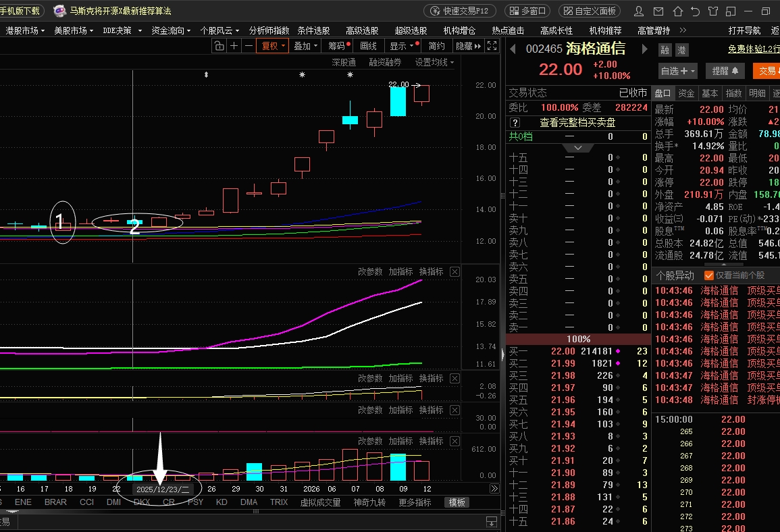This screenshot has width=780, height=532.
Task: Open DDE决策 menu dropdown
Action: click(x=122, y=31)
